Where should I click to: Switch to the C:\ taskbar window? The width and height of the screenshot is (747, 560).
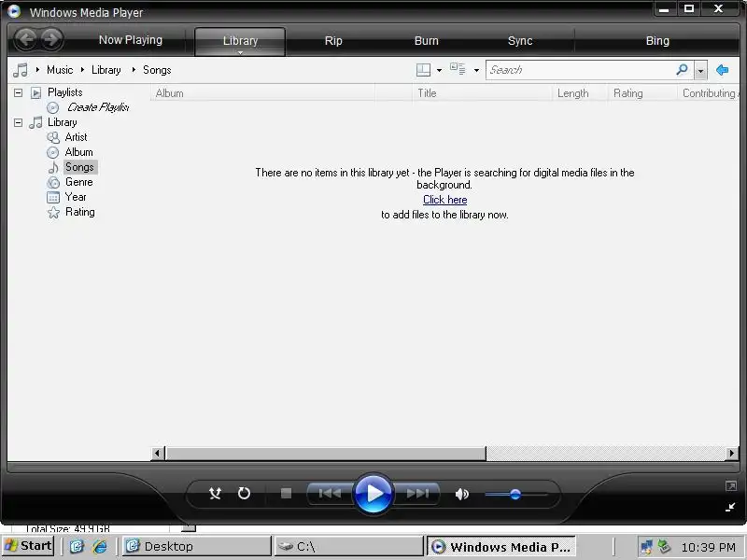(x=348, y=546)
